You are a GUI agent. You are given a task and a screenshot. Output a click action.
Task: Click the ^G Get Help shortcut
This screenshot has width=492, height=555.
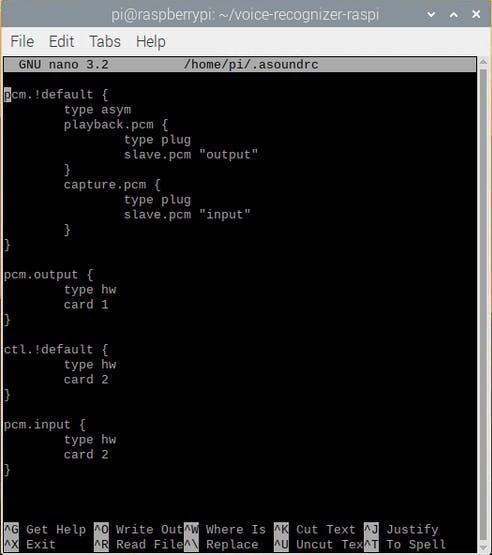click(x=45, y=530)
